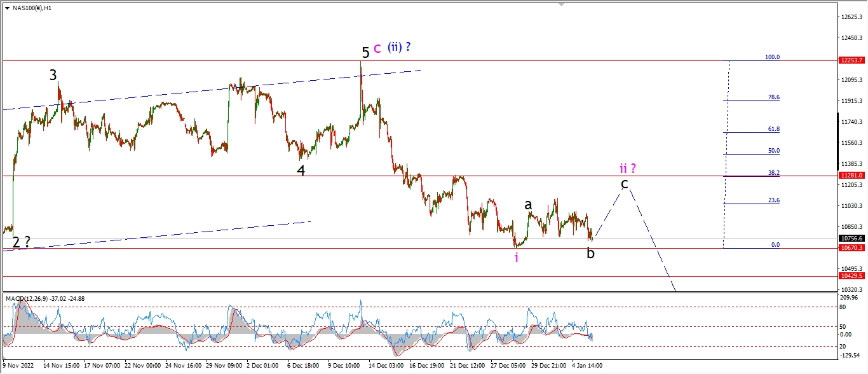Click the gray chart shift triangle marker
The image size is (868, 374).
pyautogui.click(x=561, y=4)
